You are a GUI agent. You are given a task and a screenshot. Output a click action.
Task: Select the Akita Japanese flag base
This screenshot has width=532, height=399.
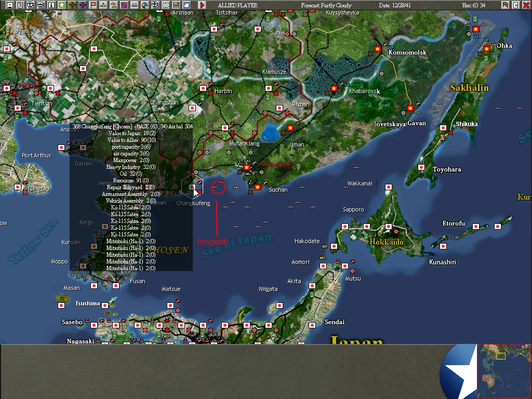click(x=312, y=286)
